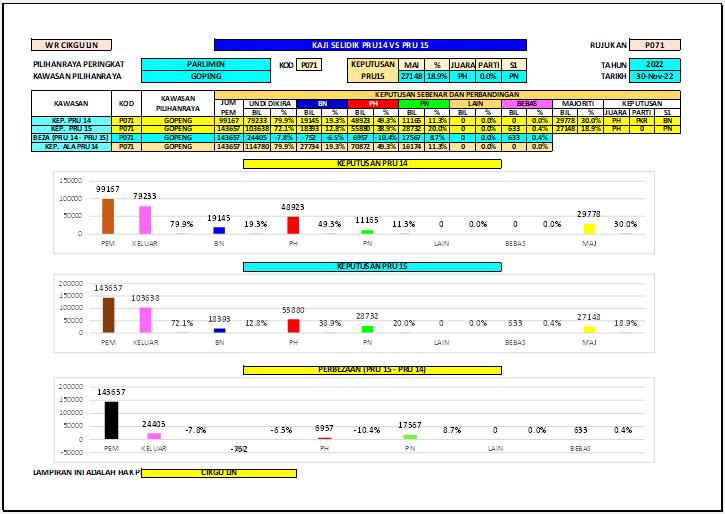The height and width of the screenshot is (514, 725).
Task: Click the 'TAHUN' label
Action: [614, 65]
